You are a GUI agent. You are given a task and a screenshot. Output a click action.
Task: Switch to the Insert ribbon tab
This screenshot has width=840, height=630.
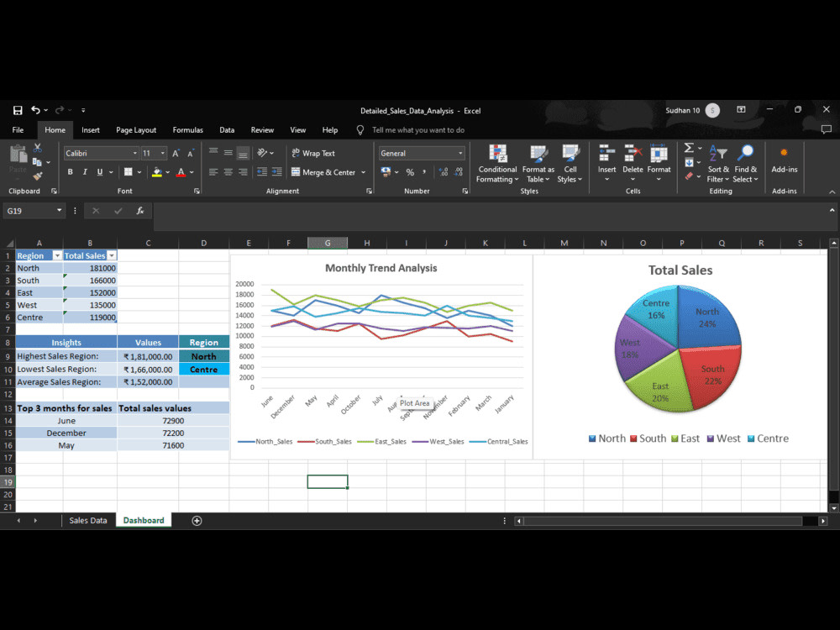91,129
